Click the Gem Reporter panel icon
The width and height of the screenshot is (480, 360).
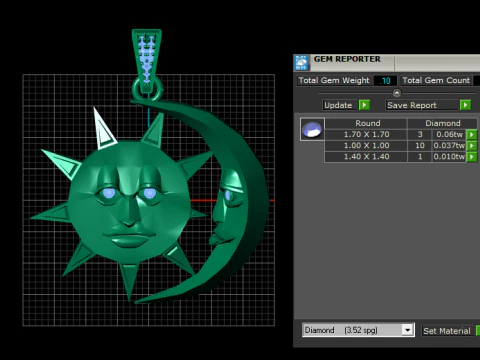pos(302,63)
